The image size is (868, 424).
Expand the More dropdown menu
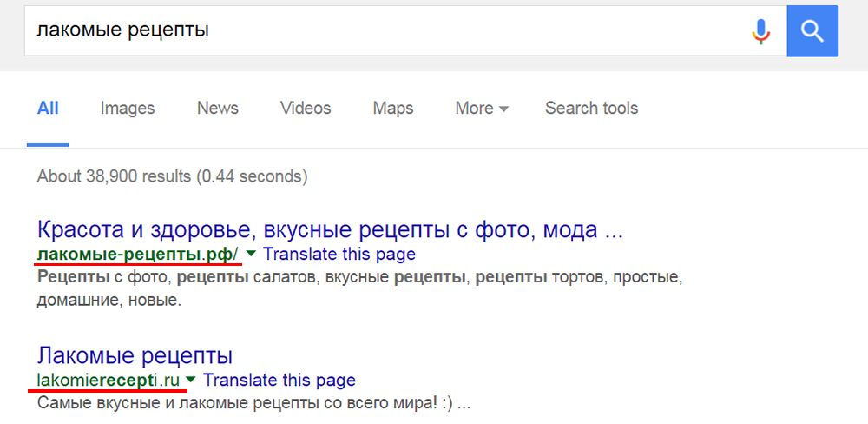coord(482,109)
